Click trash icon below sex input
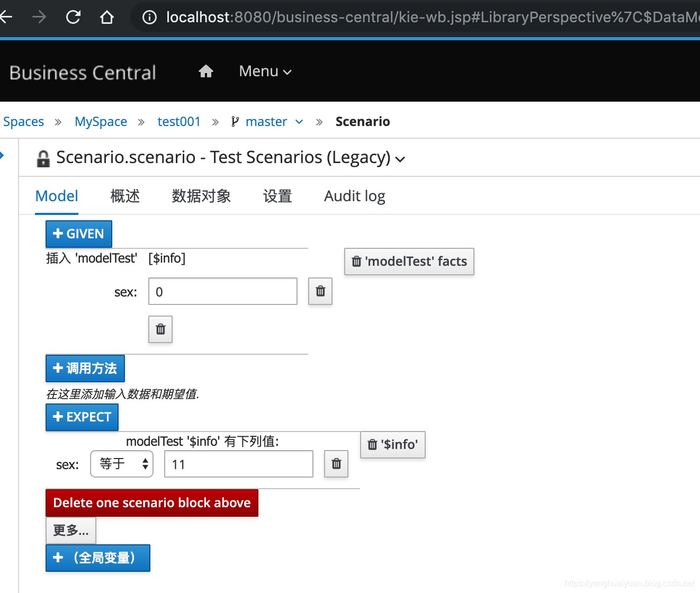The width and height of the screenshot is (700, 593). [160, 329]
